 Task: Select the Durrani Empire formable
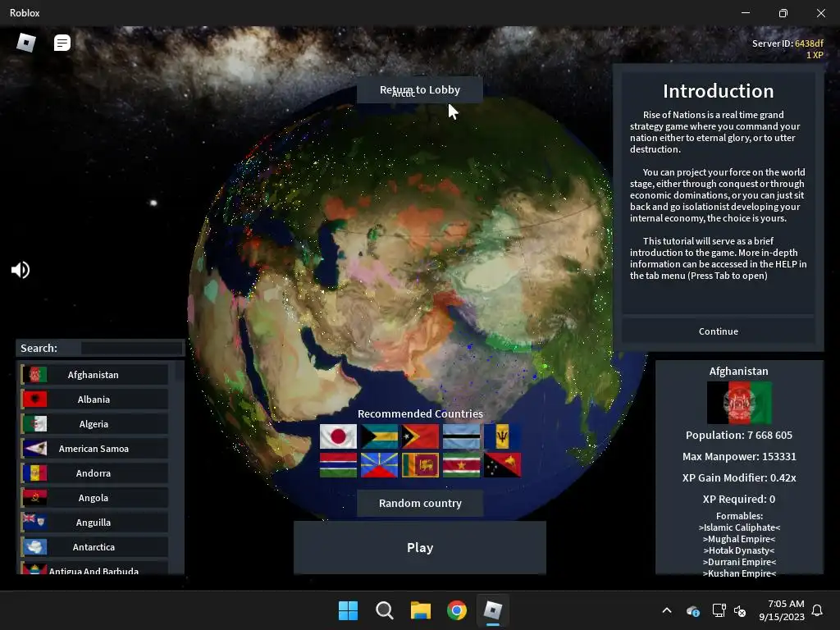point(739,562)
